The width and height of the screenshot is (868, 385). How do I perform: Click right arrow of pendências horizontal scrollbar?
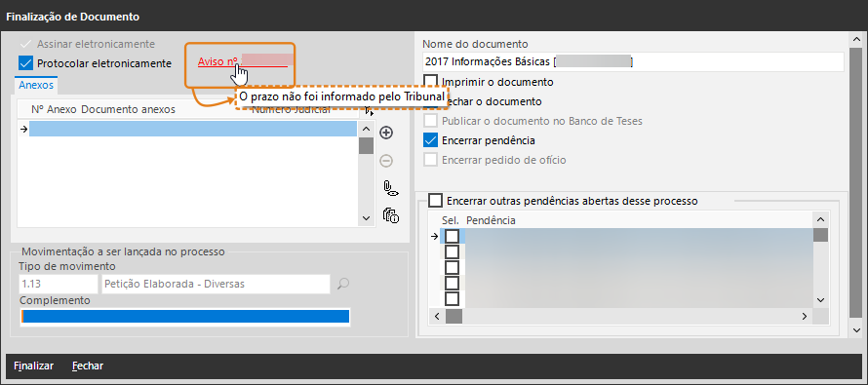click(805, 317)
